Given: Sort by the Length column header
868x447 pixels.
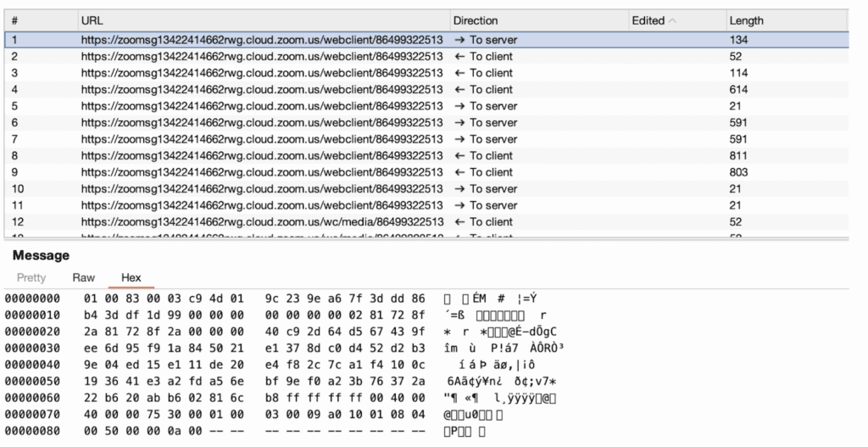Looking at the screenshot, I should point(787,20).
